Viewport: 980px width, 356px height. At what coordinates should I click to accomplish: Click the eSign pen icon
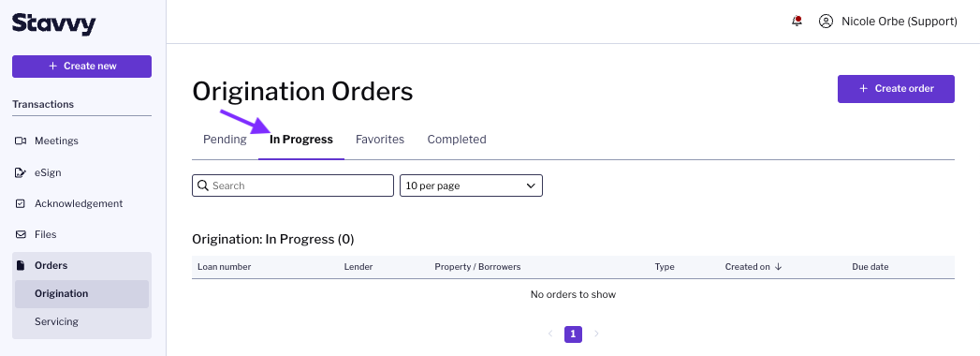[x=21, y=172]
